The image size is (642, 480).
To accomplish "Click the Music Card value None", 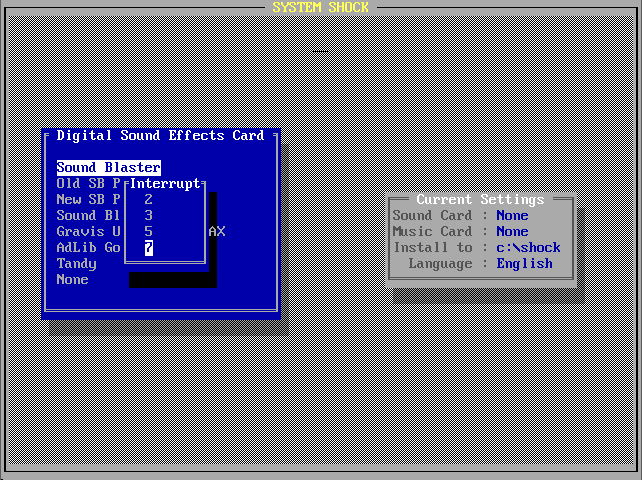I will [512, 232].
